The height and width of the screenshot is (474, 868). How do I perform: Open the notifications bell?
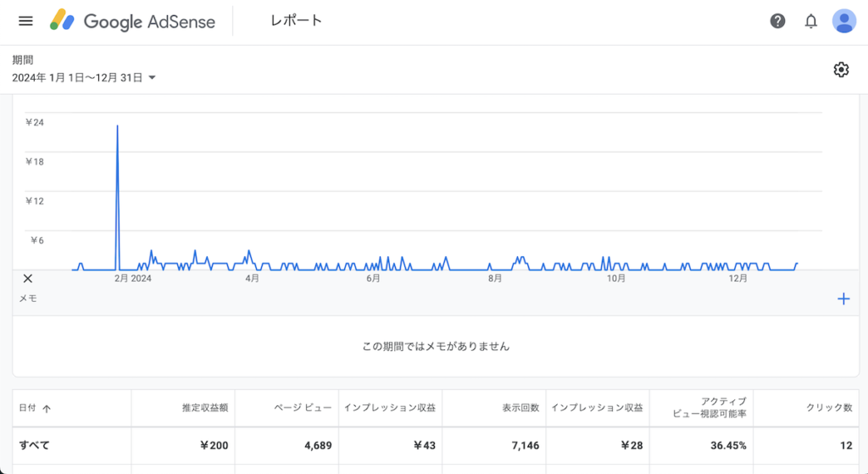[x=810, y=21]
